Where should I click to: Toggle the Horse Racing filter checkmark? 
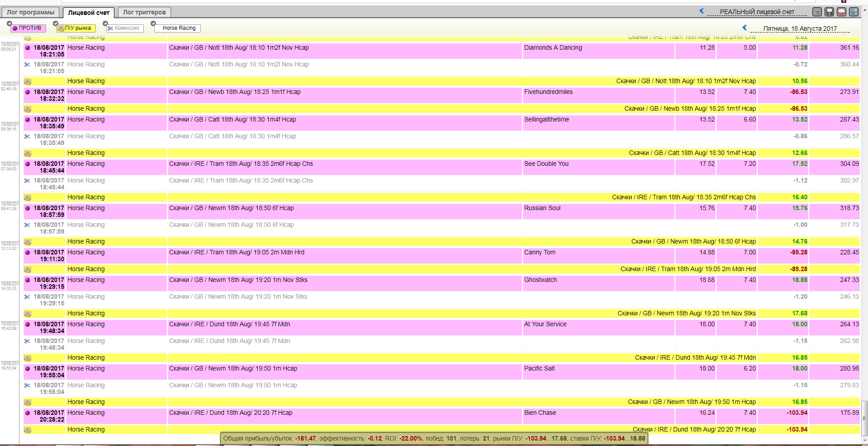(153, 23)
